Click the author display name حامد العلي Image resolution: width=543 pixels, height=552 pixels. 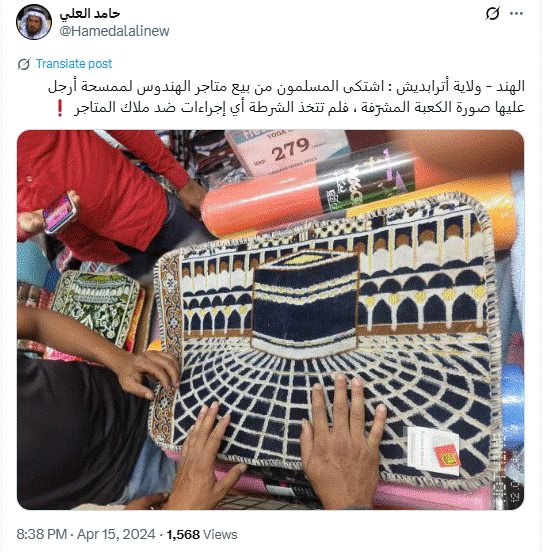90,14
